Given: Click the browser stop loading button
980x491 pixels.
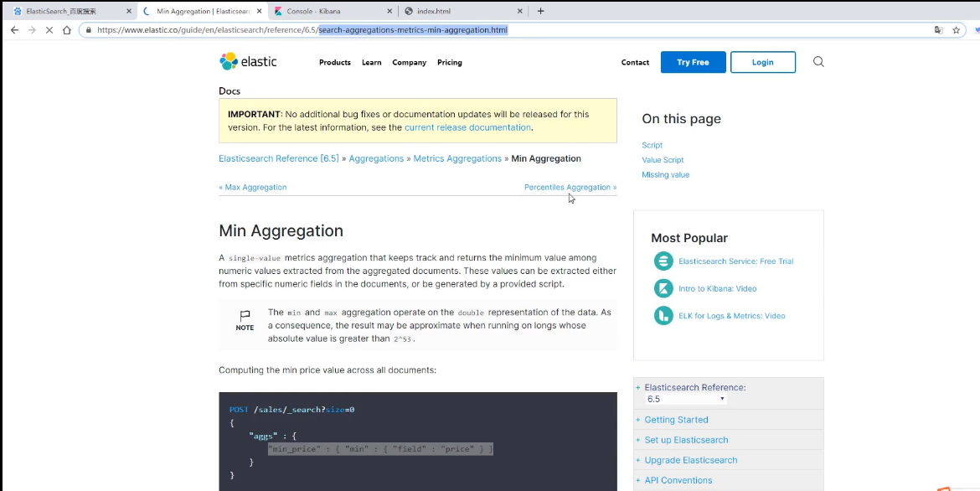Looking at the screenshot, I should (x=49, y=30).
